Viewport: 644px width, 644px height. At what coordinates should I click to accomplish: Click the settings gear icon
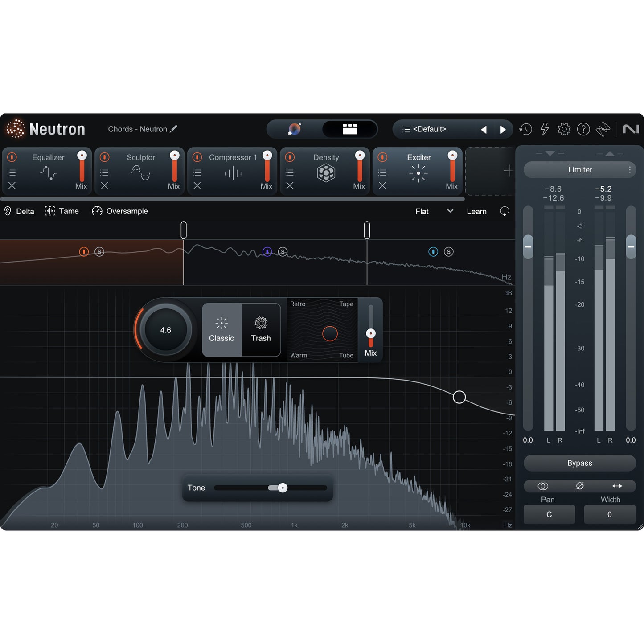coord(564,129)
